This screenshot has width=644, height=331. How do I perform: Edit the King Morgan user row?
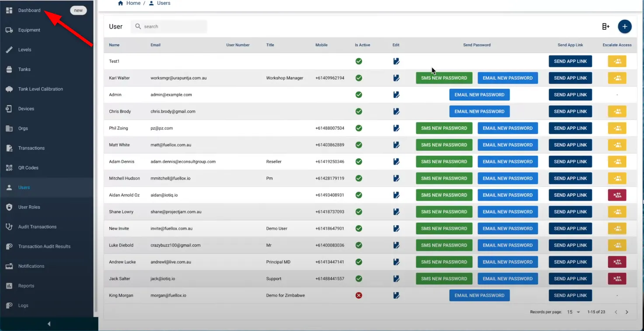pos(396,296)
